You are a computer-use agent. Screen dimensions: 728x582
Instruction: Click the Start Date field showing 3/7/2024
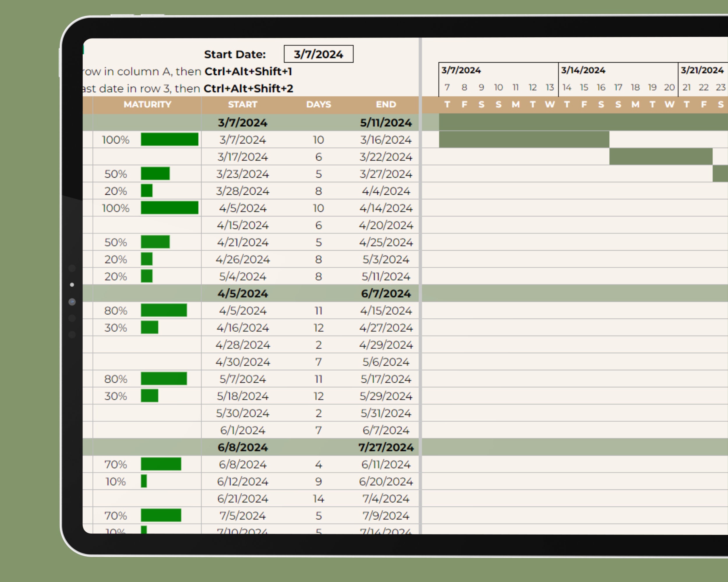coord(318,54)
